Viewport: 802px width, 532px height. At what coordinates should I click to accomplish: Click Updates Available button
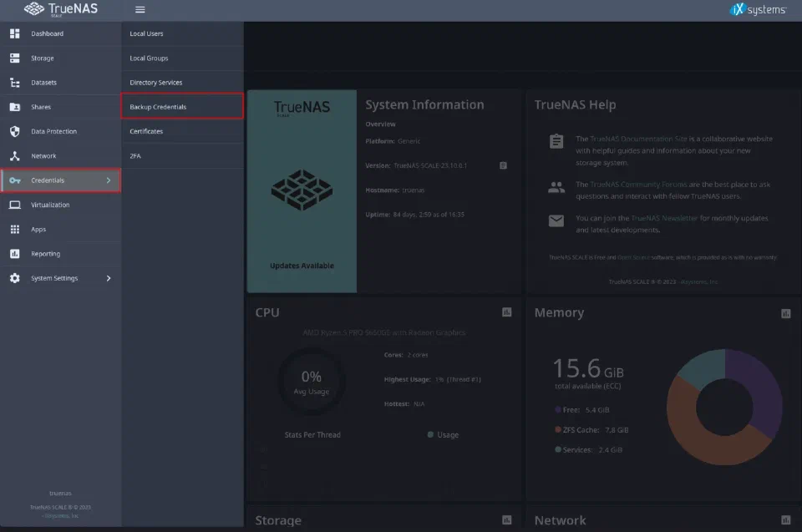pyautogui.click(x=302, y=266)
